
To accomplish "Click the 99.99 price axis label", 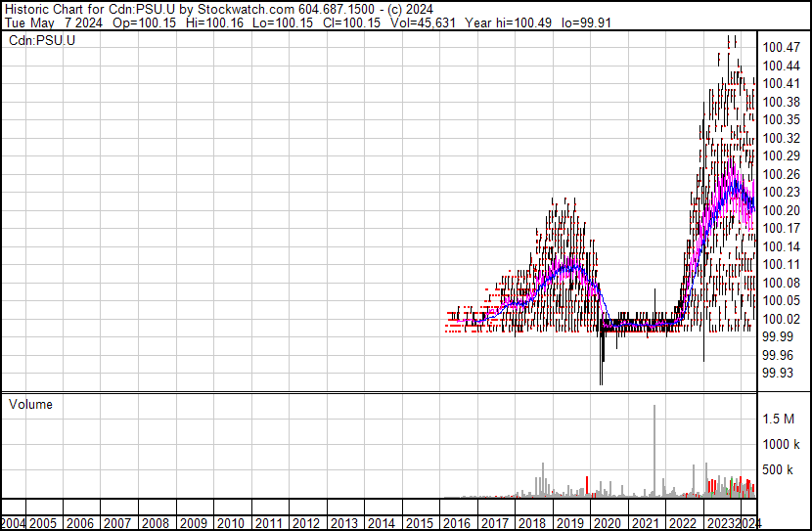I will [778, 337].
